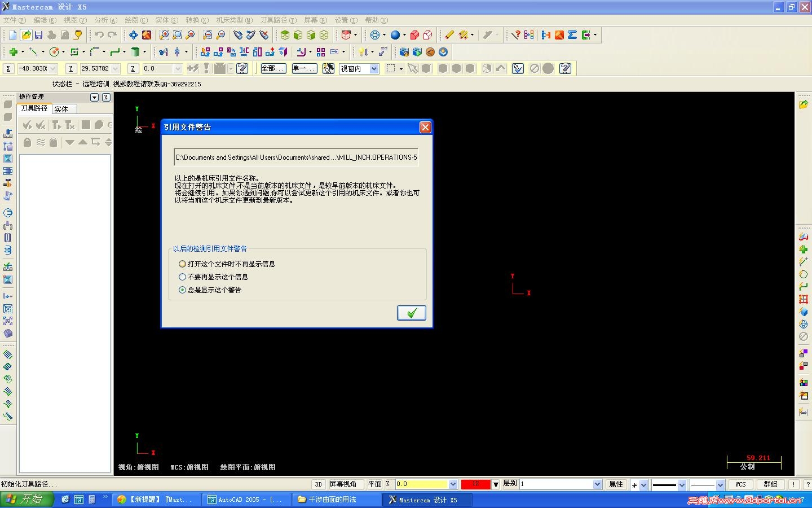Open the 视窗内 selection mode dropdown
Screen dimensions: 812x508
point(374,69)
